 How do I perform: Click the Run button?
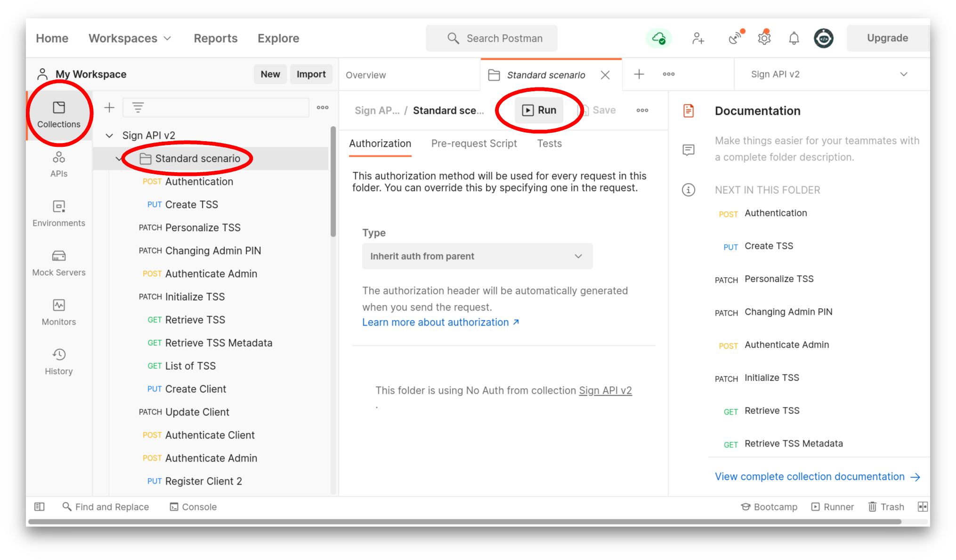(x=539, y=110)
